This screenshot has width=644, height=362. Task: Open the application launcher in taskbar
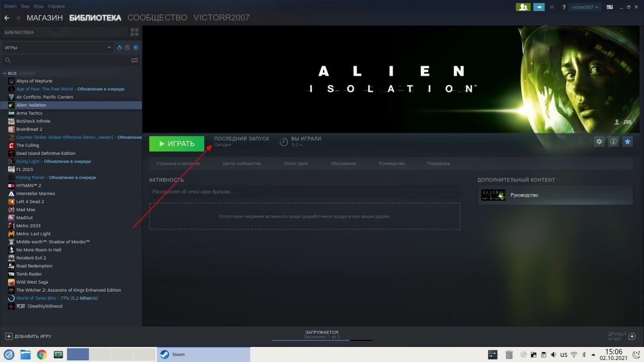(x=9, y=354)
